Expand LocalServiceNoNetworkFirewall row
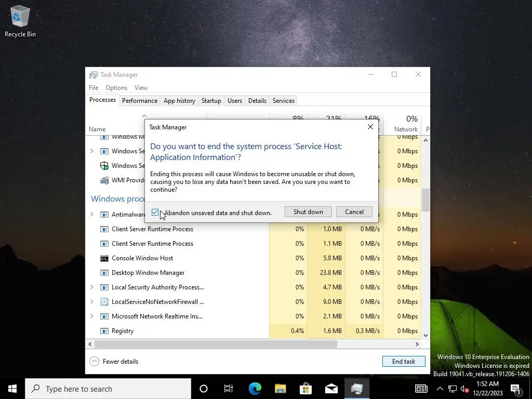This screenshot has height=399, width=532. click(x=91, y=302)
